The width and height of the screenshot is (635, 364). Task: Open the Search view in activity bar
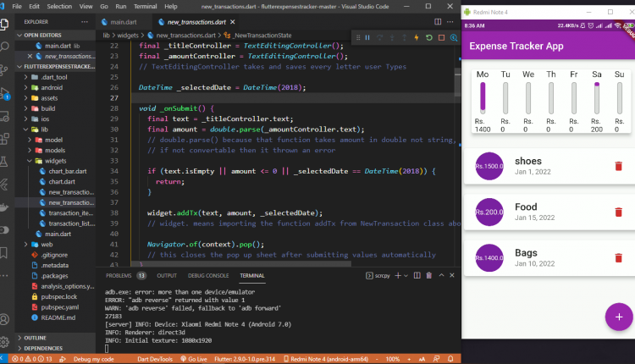[x=4, y=47]
